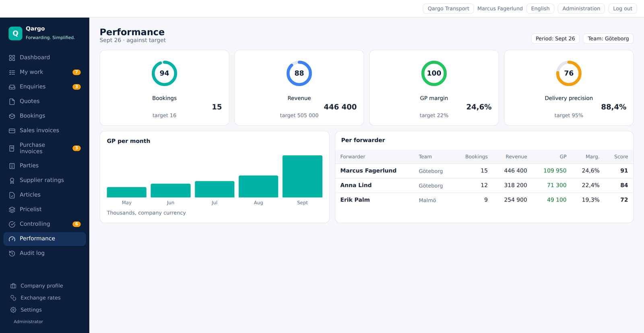Click the Marcus Fagerlund user link
644x333 pixels.
[500, 8]
